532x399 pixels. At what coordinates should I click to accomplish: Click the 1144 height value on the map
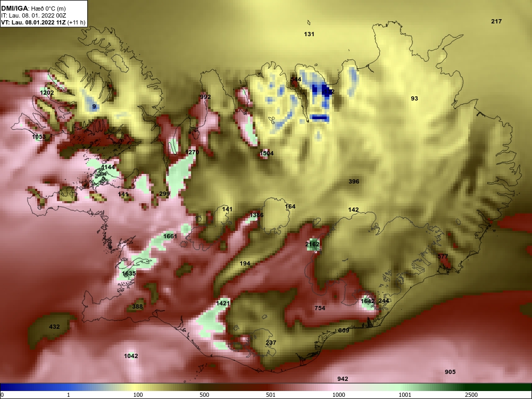tap(108, 167)
